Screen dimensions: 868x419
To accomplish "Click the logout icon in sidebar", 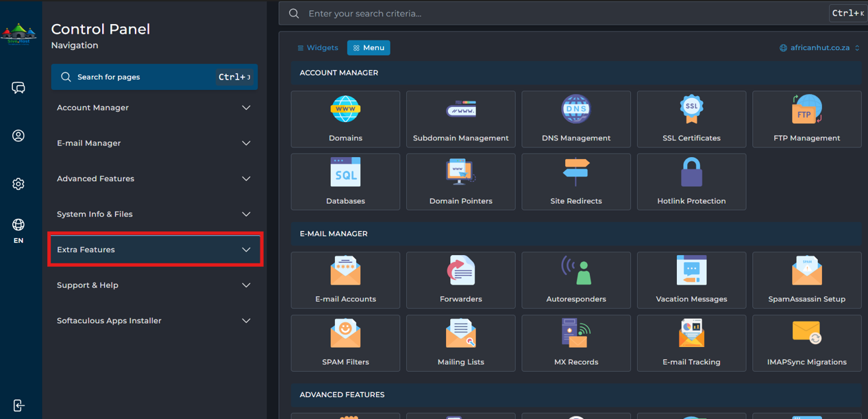I will pyautogui.click(x=18, y=405).
